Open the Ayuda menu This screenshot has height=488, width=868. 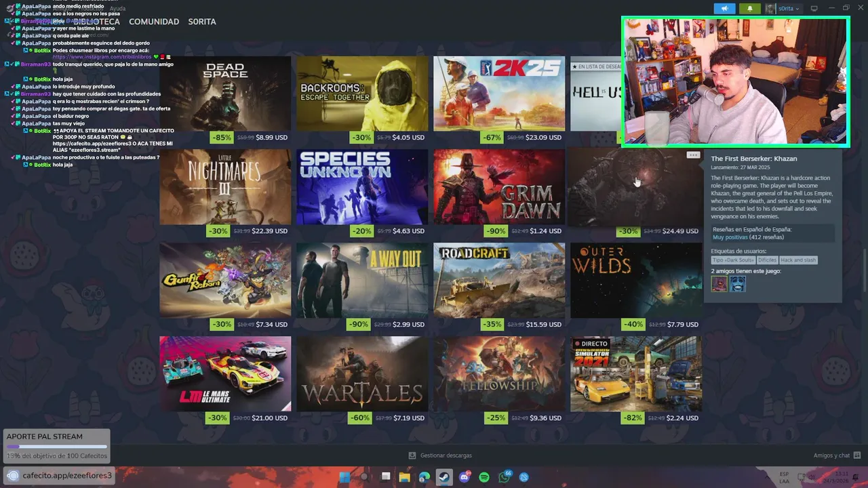117,9
